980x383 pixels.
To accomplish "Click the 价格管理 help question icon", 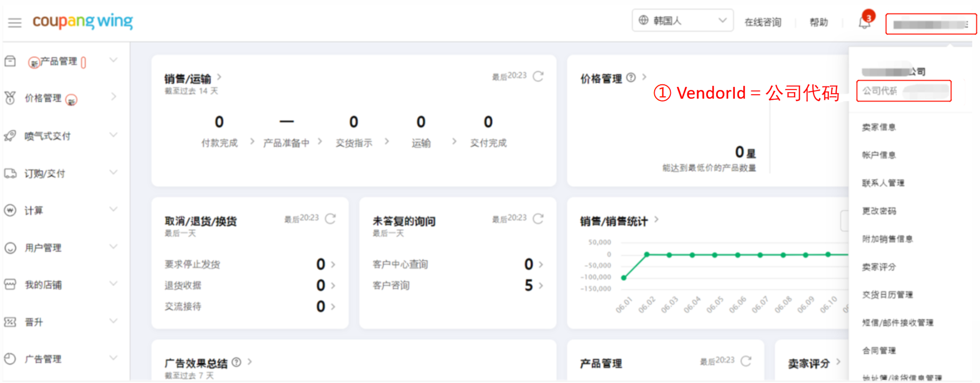I will [631, 78].
